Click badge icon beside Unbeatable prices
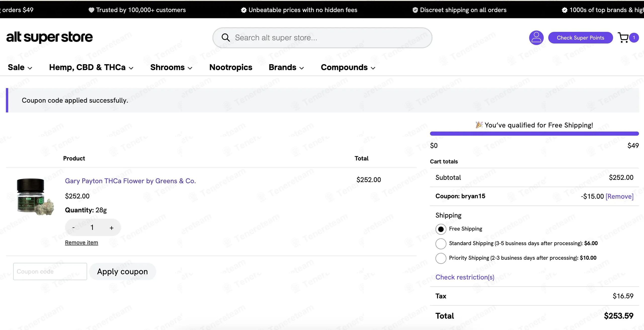Image resolution: width=644 pixels, height=330 pixels. pos(244,10)
